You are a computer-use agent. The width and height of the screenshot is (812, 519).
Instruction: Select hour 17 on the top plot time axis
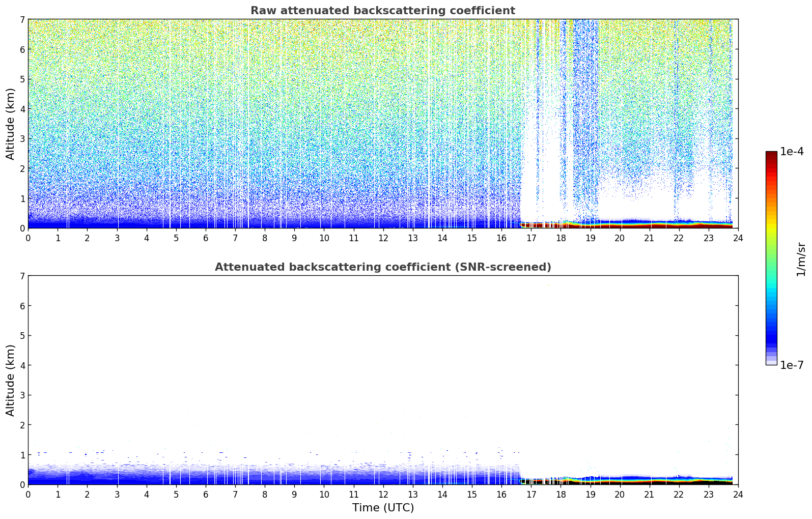point(531,238)
